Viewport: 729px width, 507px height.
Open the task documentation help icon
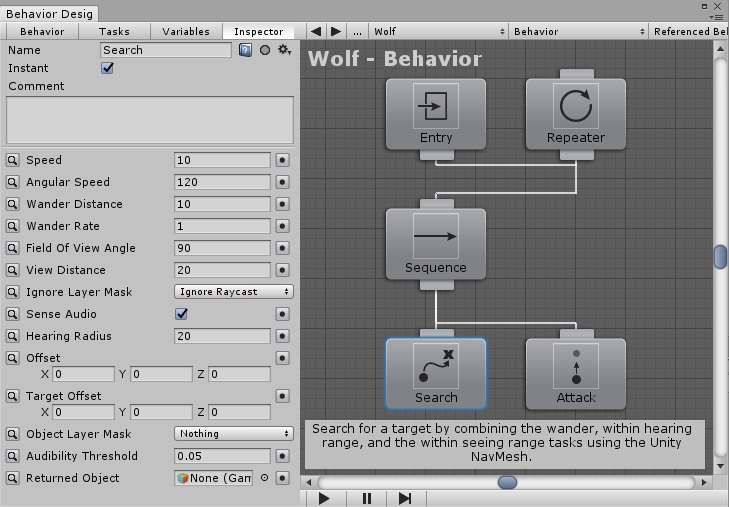(245, 50)
